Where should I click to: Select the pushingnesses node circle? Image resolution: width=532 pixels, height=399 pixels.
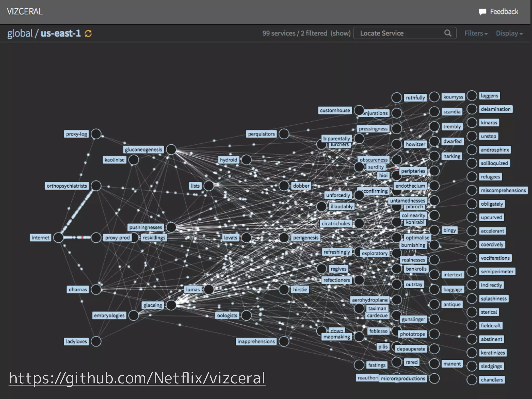171,227
